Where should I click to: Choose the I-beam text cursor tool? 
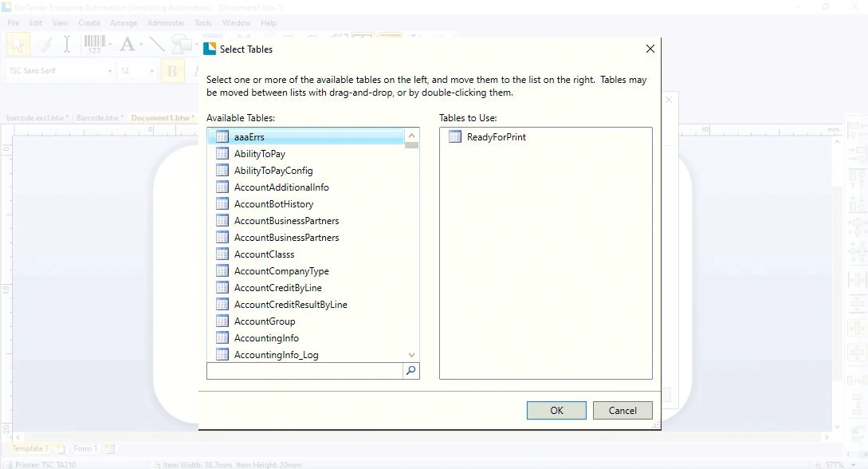point(66,44)
